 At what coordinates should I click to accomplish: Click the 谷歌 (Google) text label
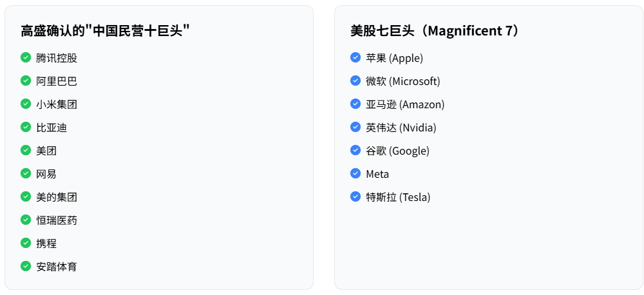(397, 151)
